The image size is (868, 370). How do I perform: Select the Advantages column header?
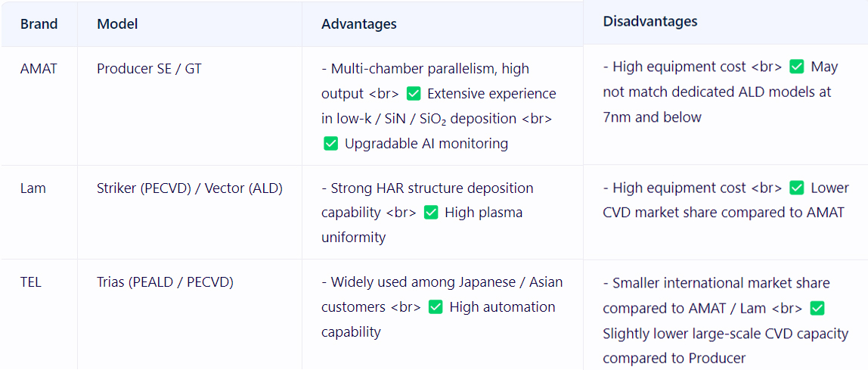point(358,24)
